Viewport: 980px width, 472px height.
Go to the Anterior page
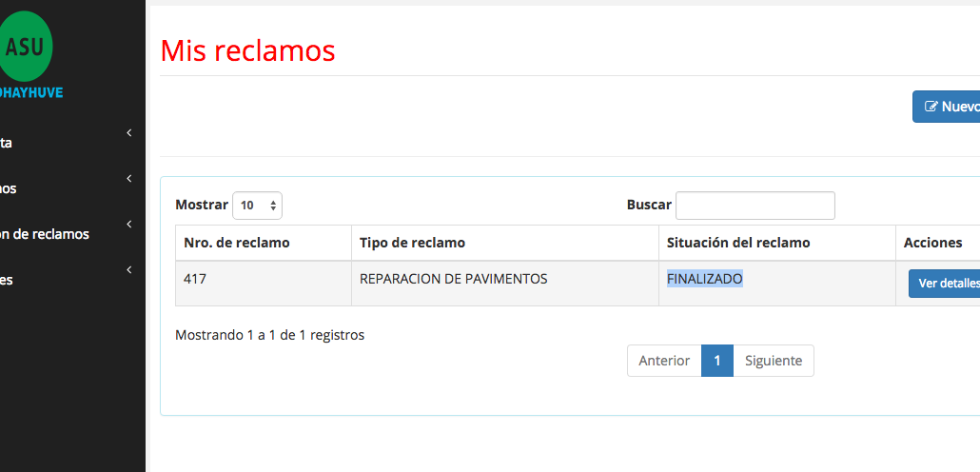pyautogui.click(x=664, y=361)
